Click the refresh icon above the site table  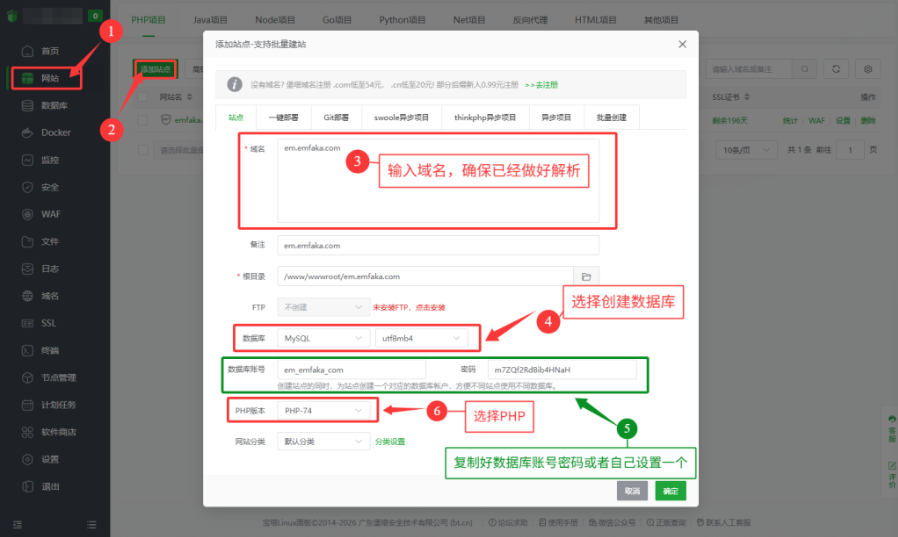[x=836, y=69]
